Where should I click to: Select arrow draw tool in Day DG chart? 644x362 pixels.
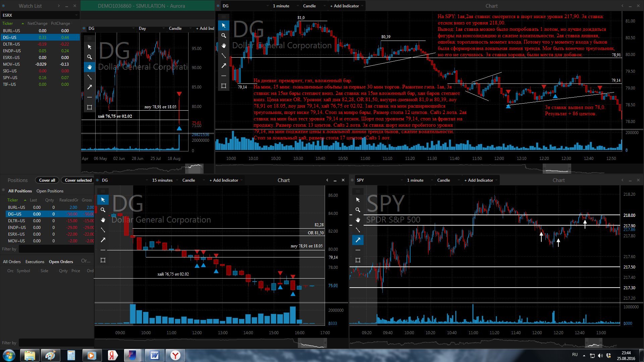click(90, 87)
